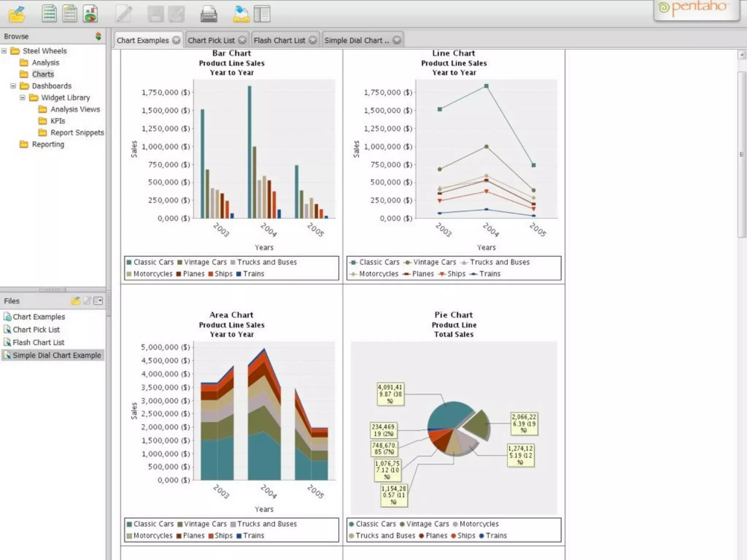Open selected file from Files header
Screen dimensions: 747x560
(76, 301)
